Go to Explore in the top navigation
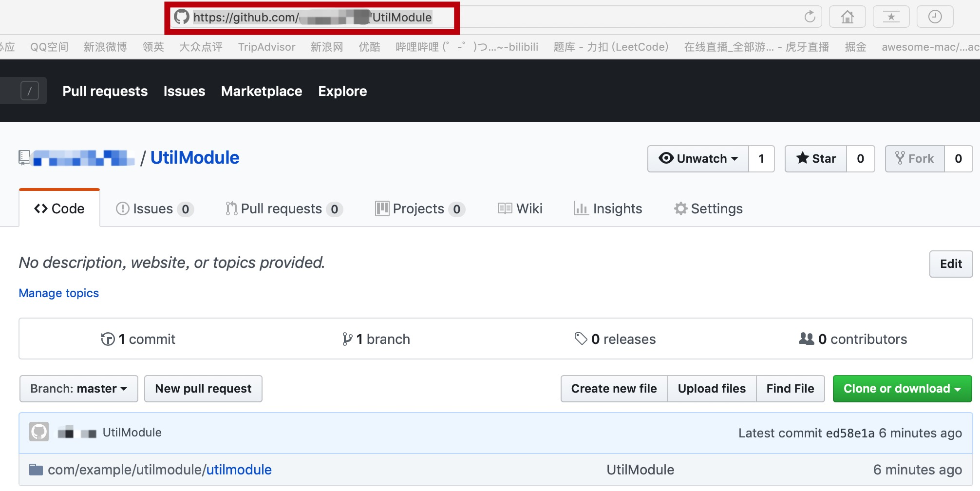The height and width of the screenshot is (491, 980). [342, 91]
